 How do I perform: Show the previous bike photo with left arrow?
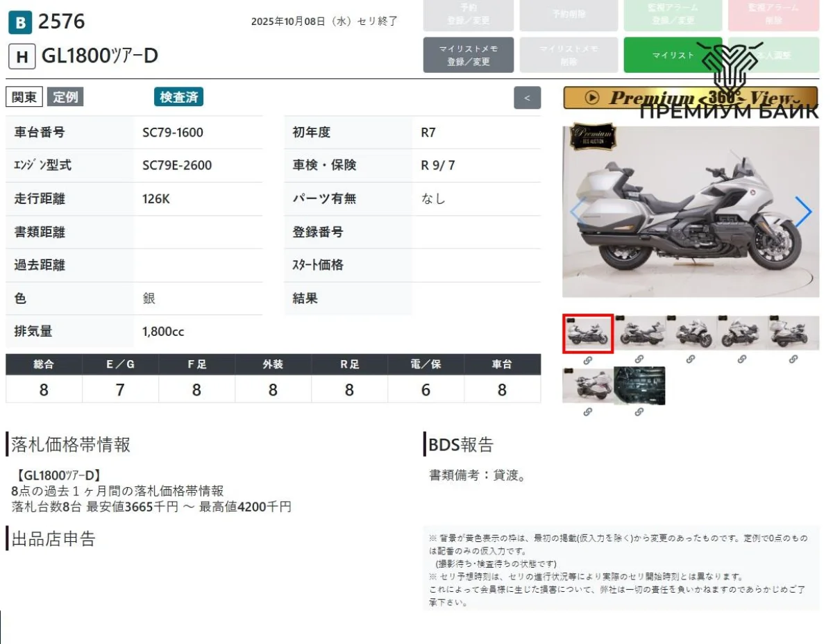576,212
